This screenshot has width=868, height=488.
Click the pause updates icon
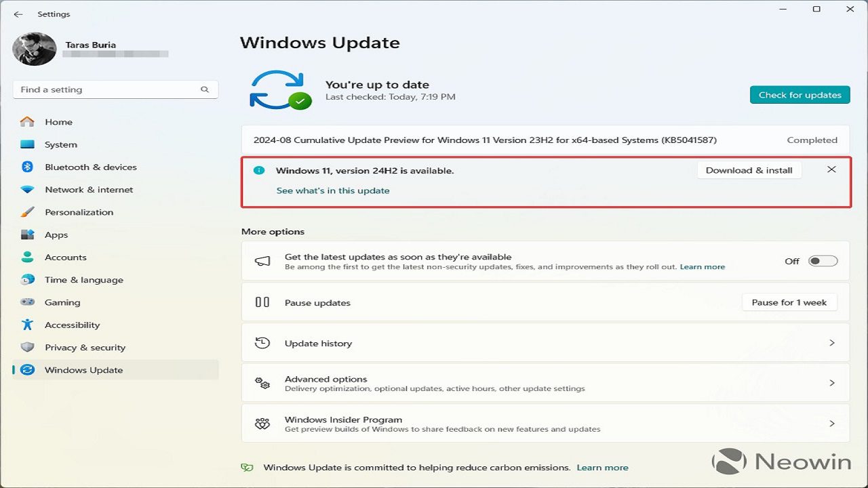click(262, 302)
